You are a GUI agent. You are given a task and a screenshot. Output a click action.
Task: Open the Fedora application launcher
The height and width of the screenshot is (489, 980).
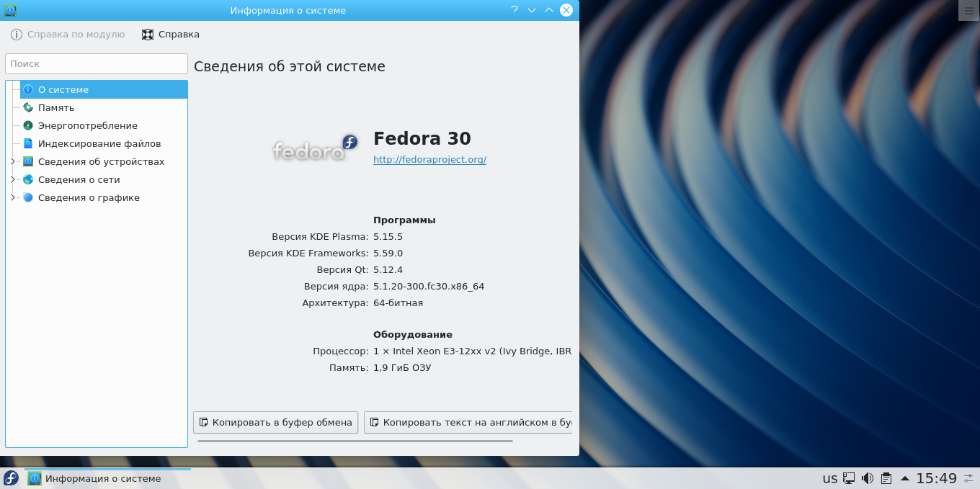click(10, 477)
